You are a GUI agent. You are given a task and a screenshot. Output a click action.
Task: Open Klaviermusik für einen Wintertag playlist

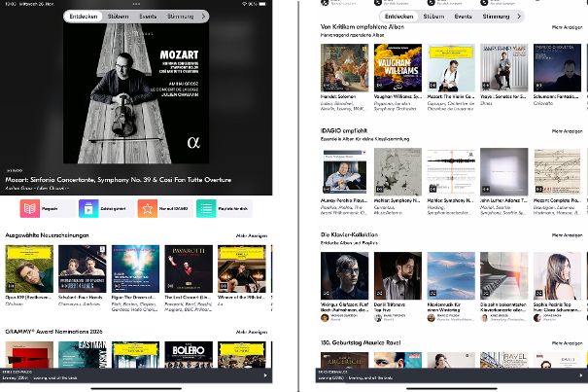[451, 276]
